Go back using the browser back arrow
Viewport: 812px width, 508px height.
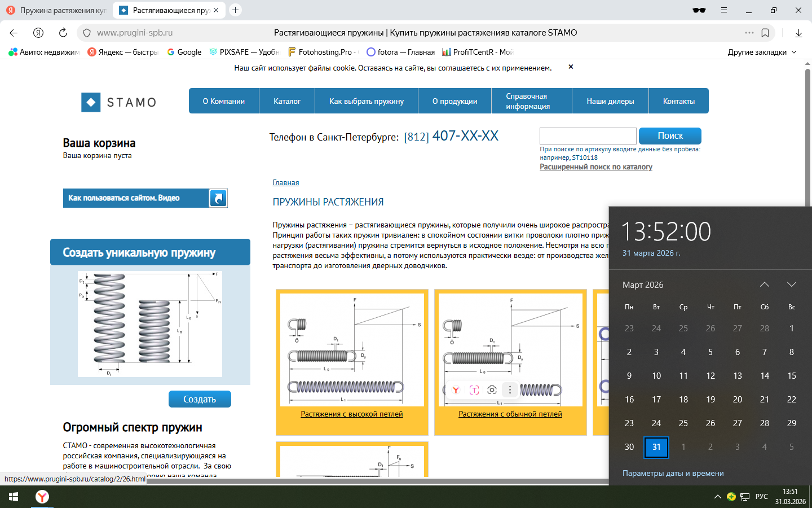pos(14,33)
